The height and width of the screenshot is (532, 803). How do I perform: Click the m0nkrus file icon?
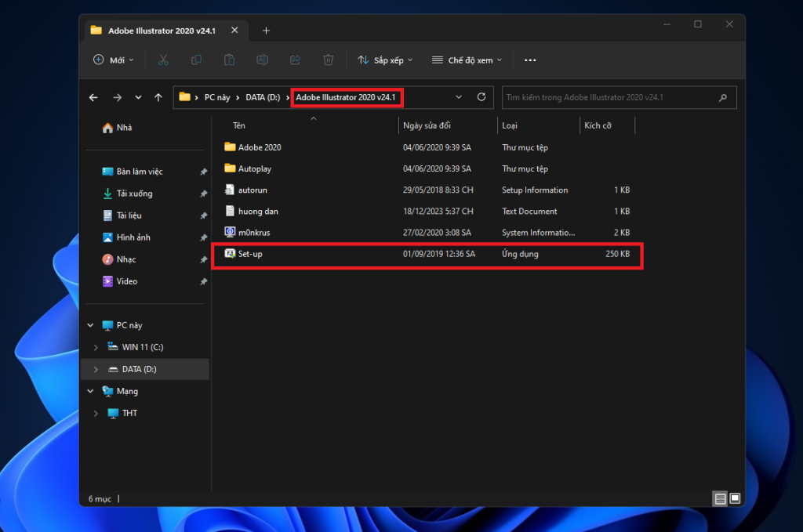[230, 232]
